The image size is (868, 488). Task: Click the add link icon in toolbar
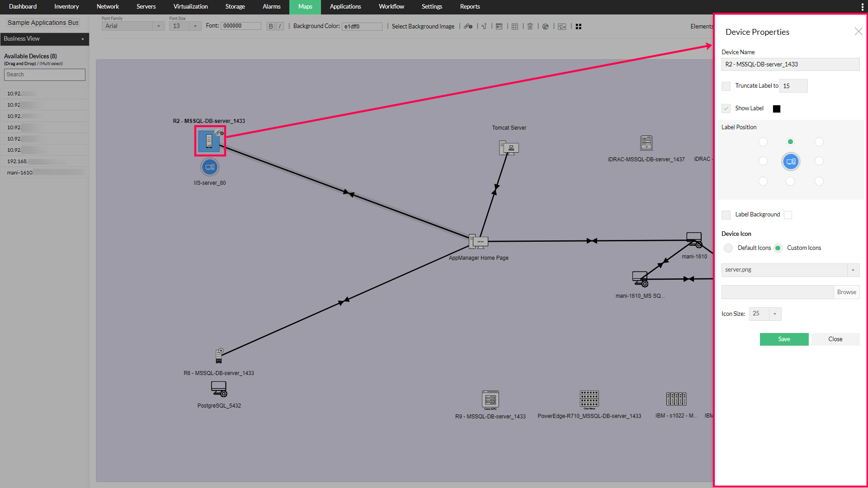click(468, 26)
